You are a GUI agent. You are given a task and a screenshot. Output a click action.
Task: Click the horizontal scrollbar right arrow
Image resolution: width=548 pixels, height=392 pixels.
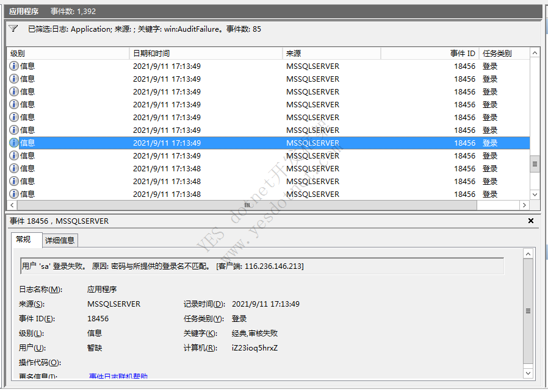click(524, 205)
